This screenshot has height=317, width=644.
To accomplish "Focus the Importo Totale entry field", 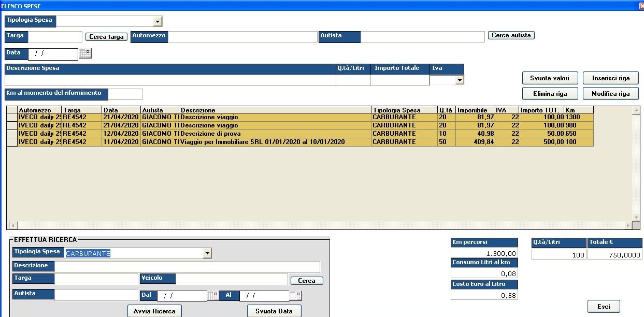I will pyautogui.click(x=400, y=80).
